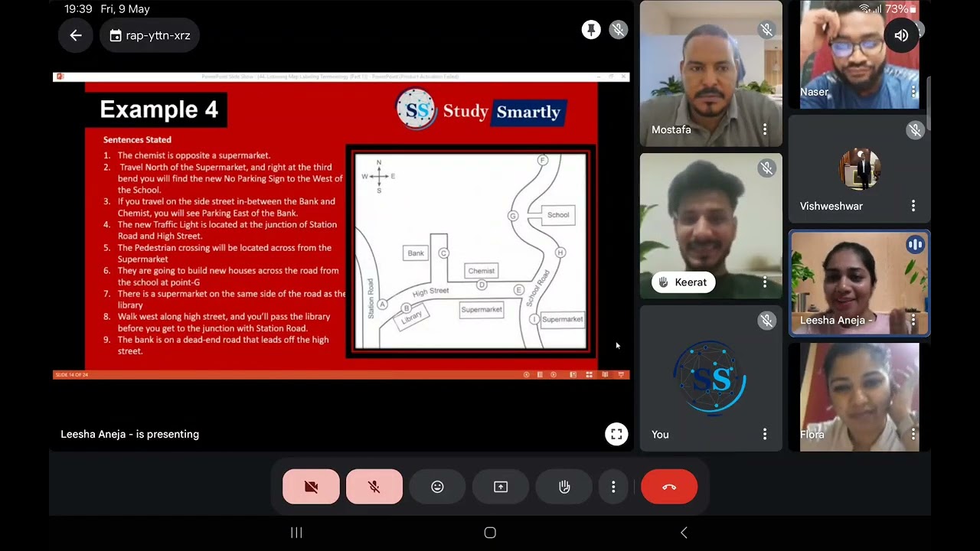Click Keerat's muted mic indicator
The width and height of the screenshot is (980, 551).
(x=766, y=168)
